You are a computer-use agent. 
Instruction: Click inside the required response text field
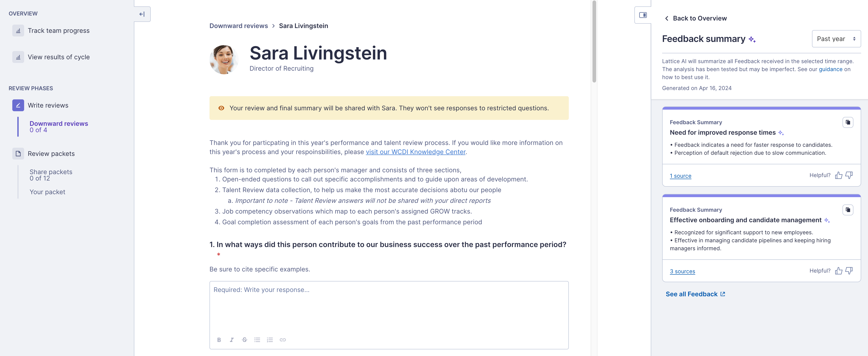click(388, 303)
